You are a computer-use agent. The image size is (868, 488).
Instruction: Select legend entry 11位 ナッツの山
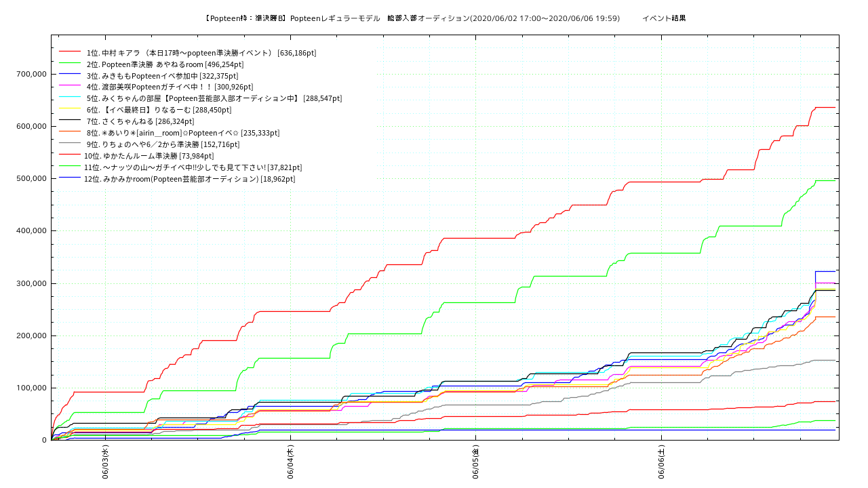click(193, 167)
